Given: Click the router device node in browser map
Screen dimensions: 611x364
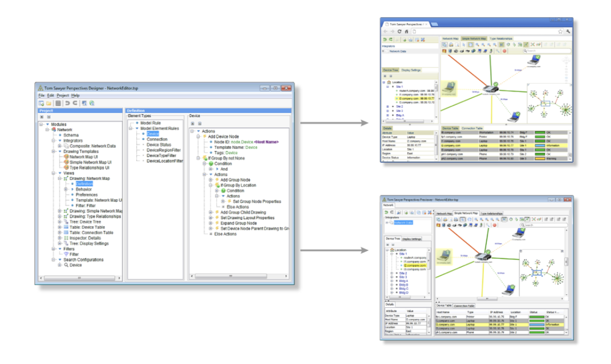Looking at the screenshot, I should coord(491,87).
